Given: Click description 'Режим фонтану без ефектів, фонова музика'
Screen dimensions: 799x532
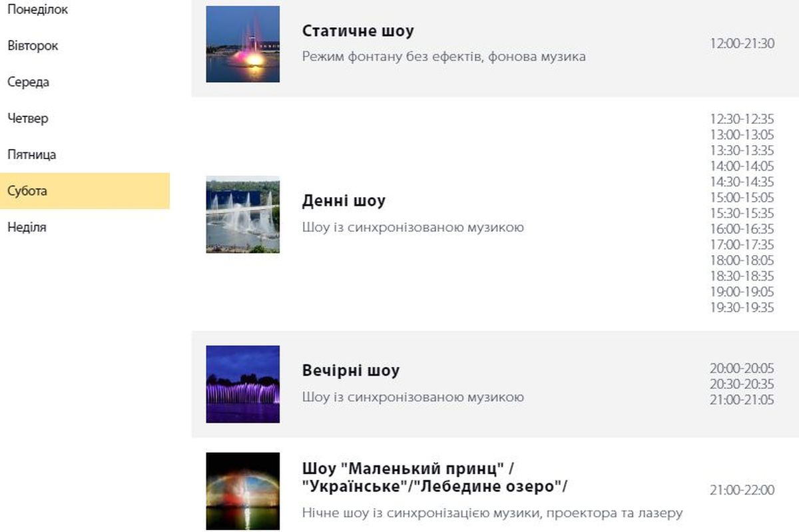Looking at the screenshot, I should [x=444, y=57].
